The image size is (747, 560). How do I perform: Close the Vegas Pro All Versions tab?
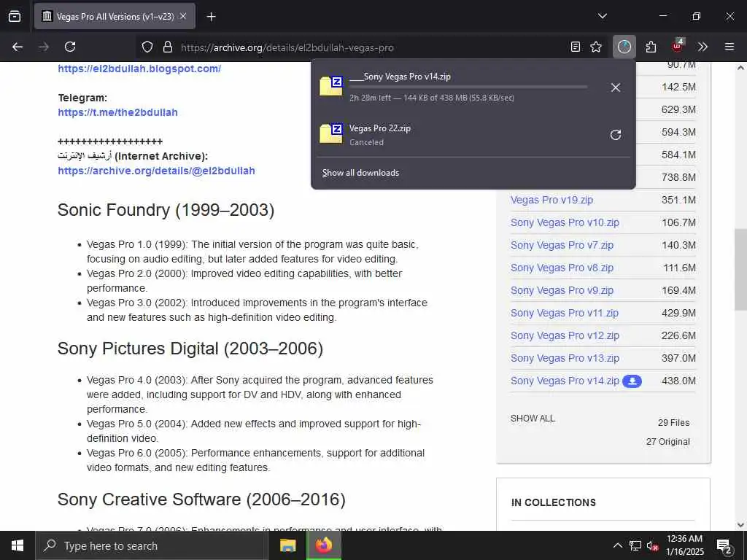tap(183, 16)
